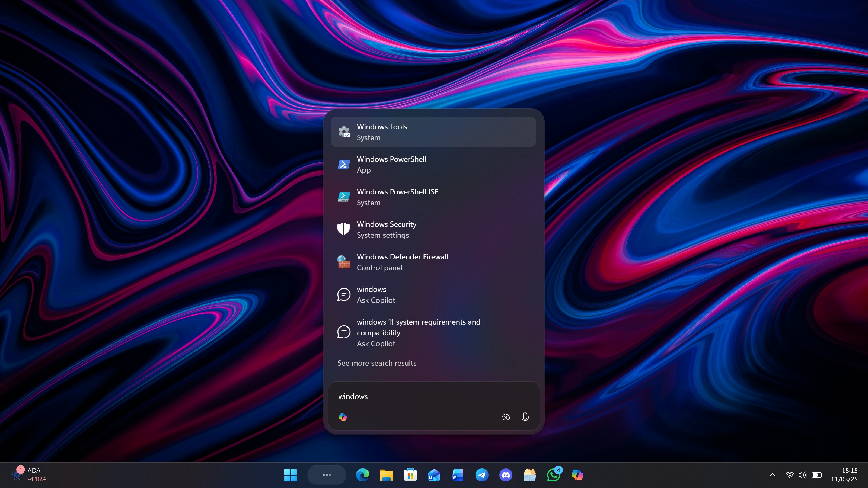Open Telegram from the taskbar
The height and width of the screenshot is (488, 868).
pos(482,475)
